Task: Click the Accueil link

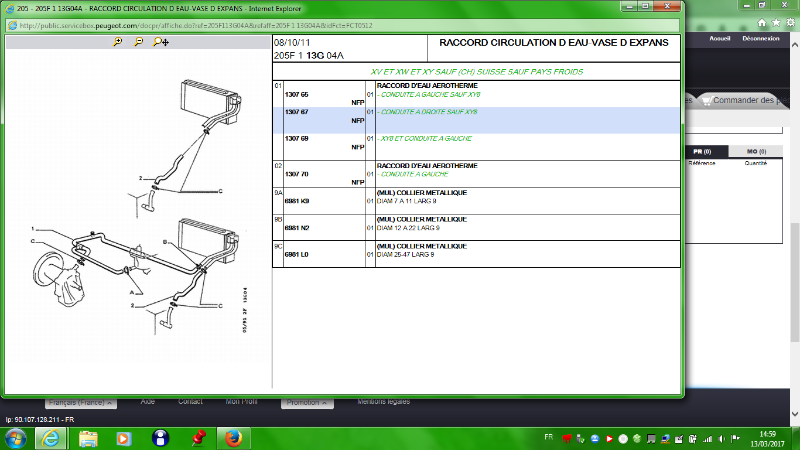Action: coord(719,38)
